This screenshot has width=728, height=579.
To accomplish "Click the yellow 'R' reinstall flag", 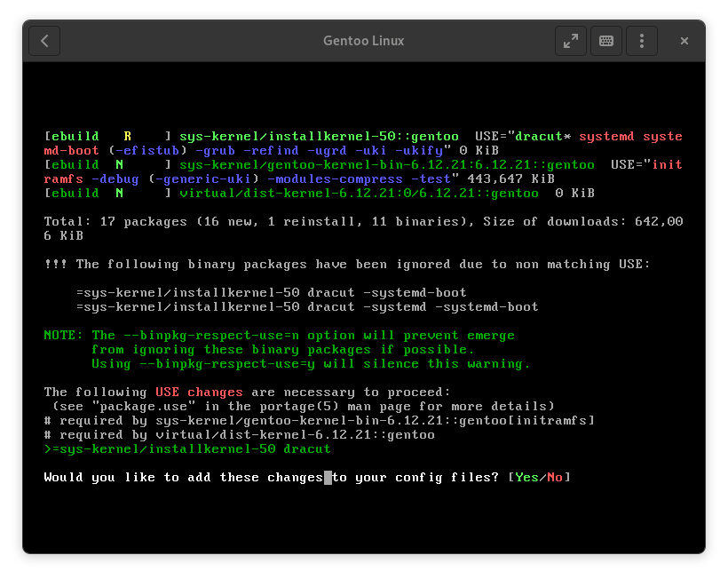I will (127, 137).
